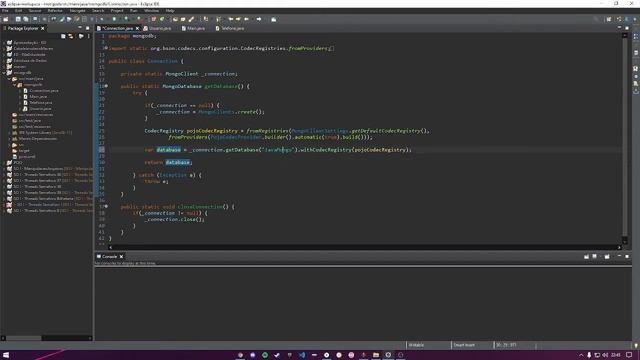Click the tip lightbulb in status bar
The height and width of the screenshot is (360, 640).
(636, 345)
